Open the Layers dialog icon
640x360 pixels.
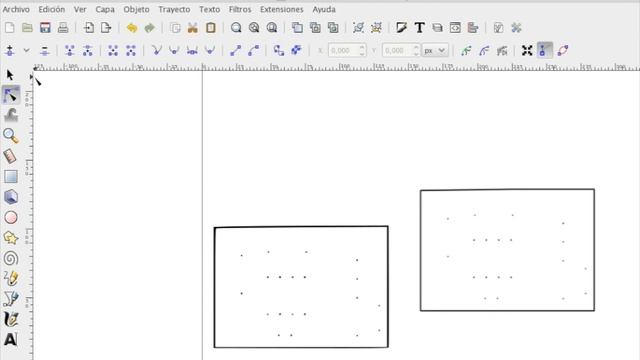[x=437, y=28]
